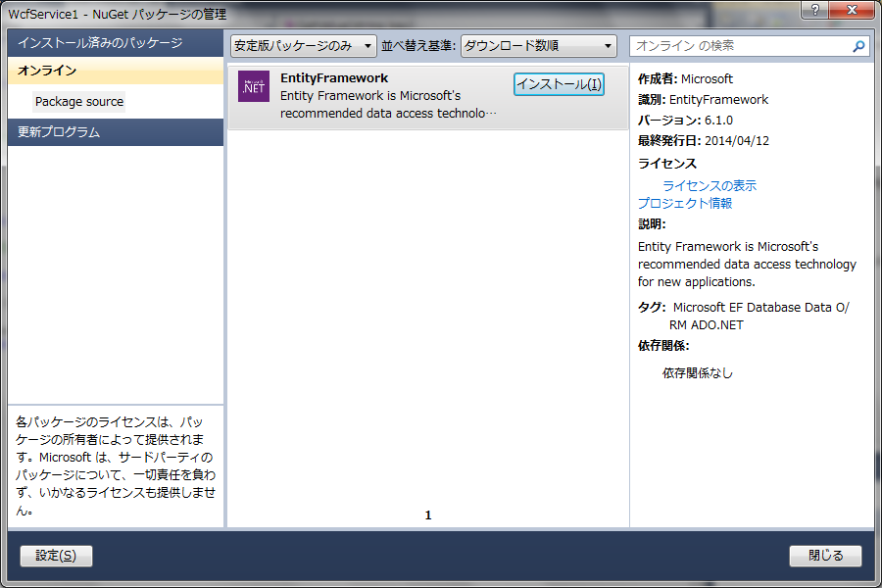Click the 識別: EntityFramework text
The image size is (882, 588).
(x=703, y=100)
